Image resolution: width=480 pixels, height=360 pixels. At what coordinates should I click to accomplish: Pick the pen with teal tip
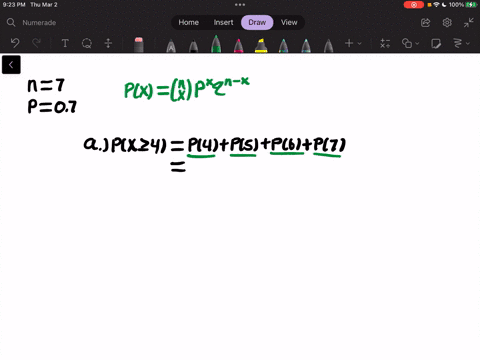306,46
